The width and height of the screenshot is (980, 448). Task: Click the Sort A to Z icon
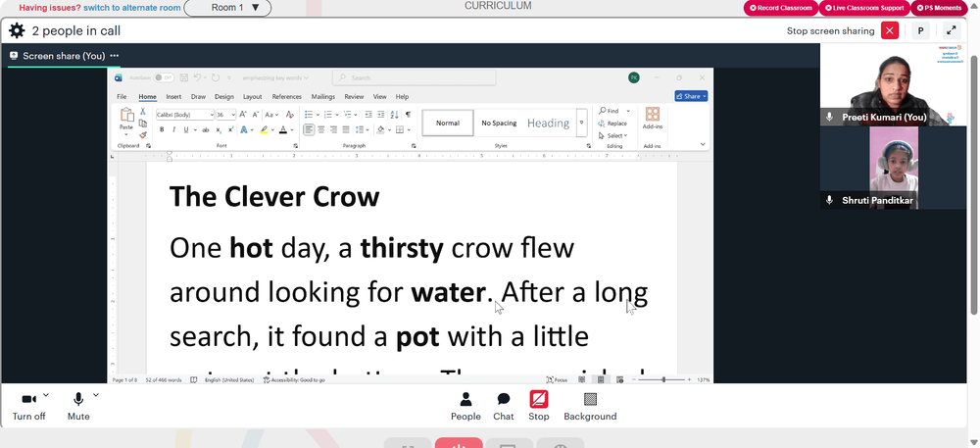coord(394,115)
